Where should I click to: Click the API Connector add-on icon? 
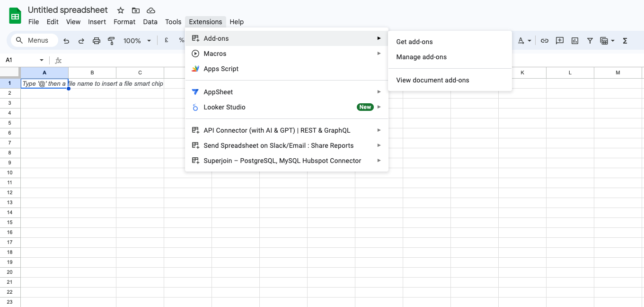point(195,130)
